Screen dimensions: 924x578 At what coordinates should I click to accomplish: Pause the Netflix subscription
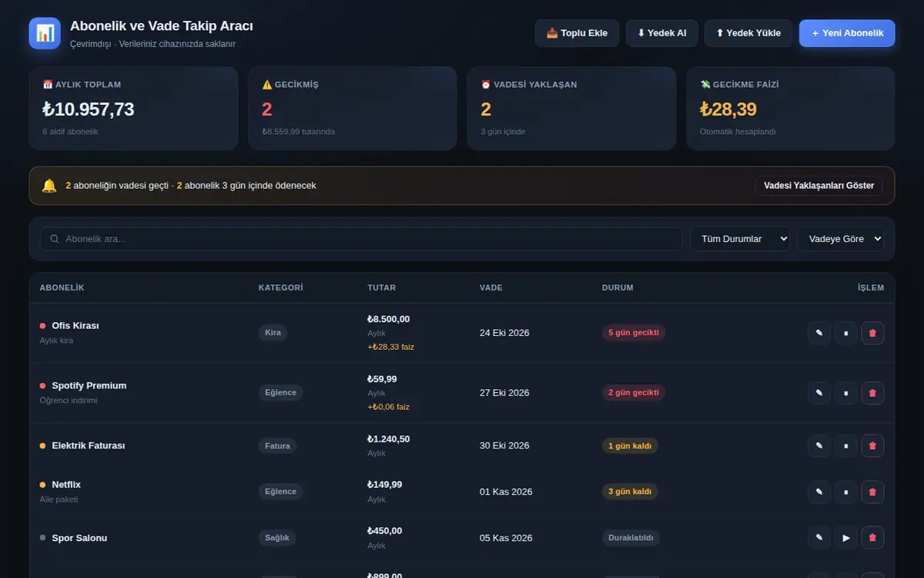point(846,492)
